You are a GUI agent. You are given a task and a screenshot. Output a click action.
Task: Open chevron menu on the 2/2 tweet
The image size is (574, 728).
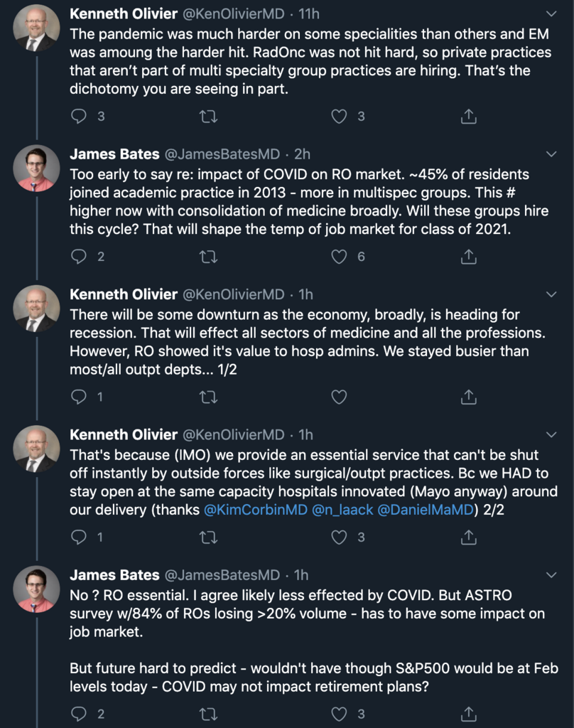tap(551, 435)
